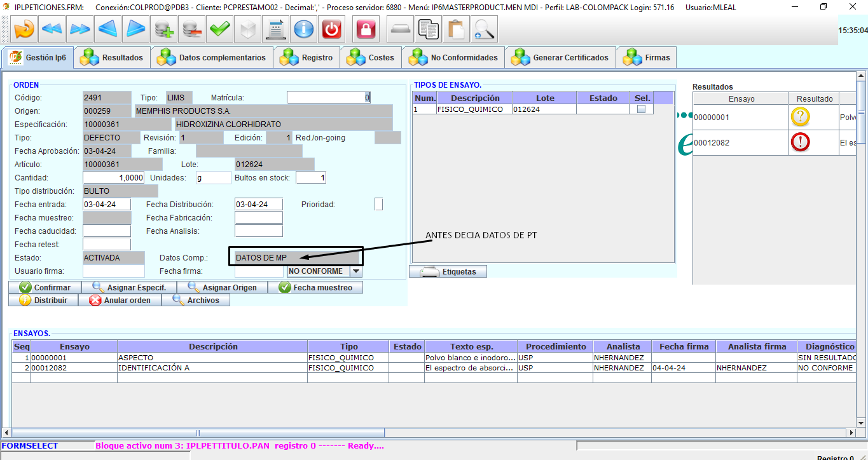Select the IDENTIFICACIÓN A row in Ensayos
The height and width of the screenshot is (460, 868).
[x=434, y=368]
